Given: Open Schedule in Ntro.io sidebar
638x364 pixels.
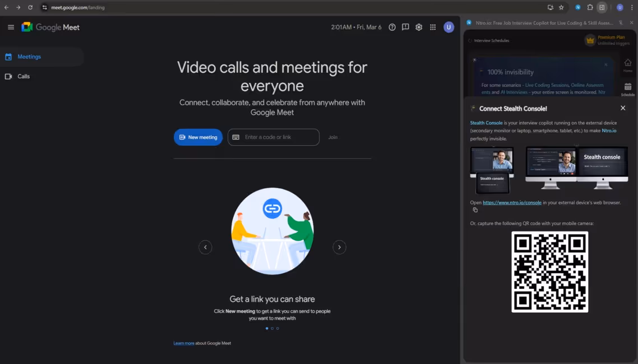Looking at the screenshot, I should coord(628,90).
